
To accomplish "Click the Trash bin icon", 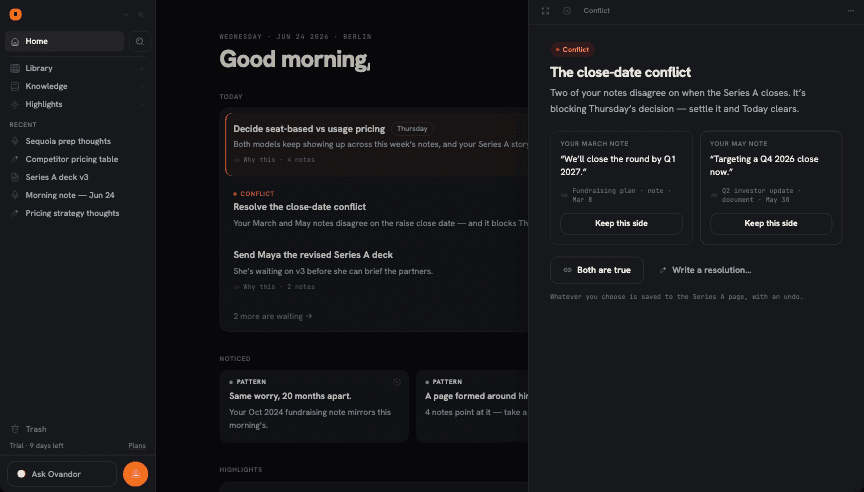I will click(15, 429).
